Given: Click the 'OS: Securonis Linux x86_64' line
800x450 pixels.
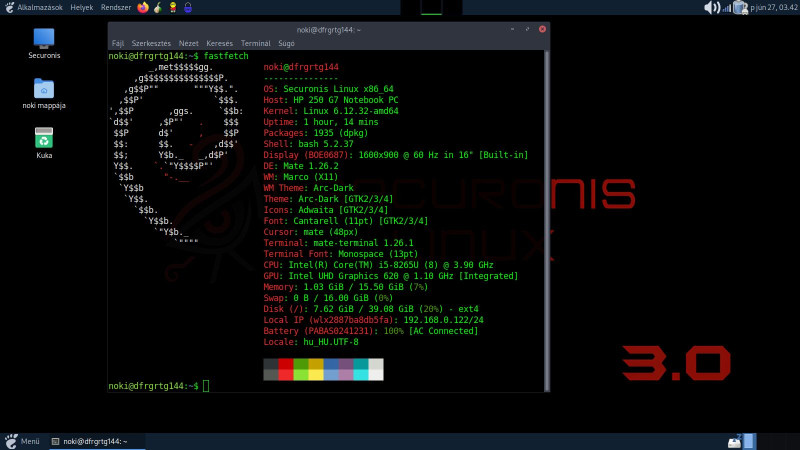Looking at the screenshot, I should 329,89.
